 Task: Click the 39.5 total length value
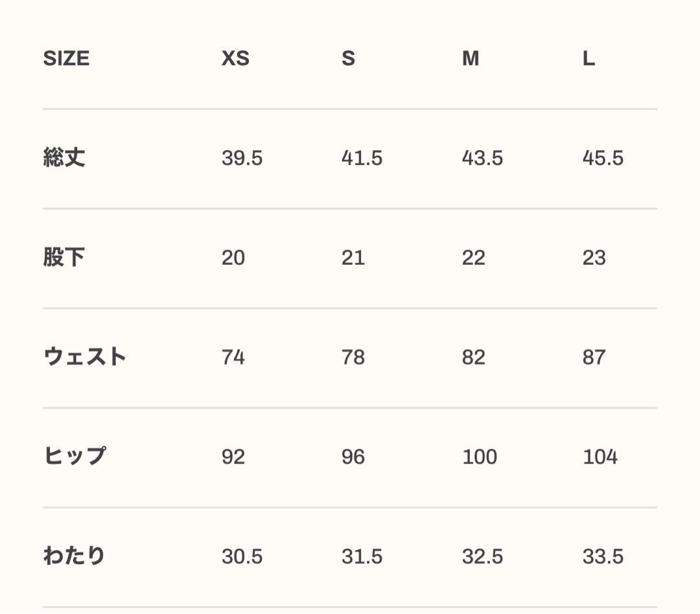(x=242, y=159)
